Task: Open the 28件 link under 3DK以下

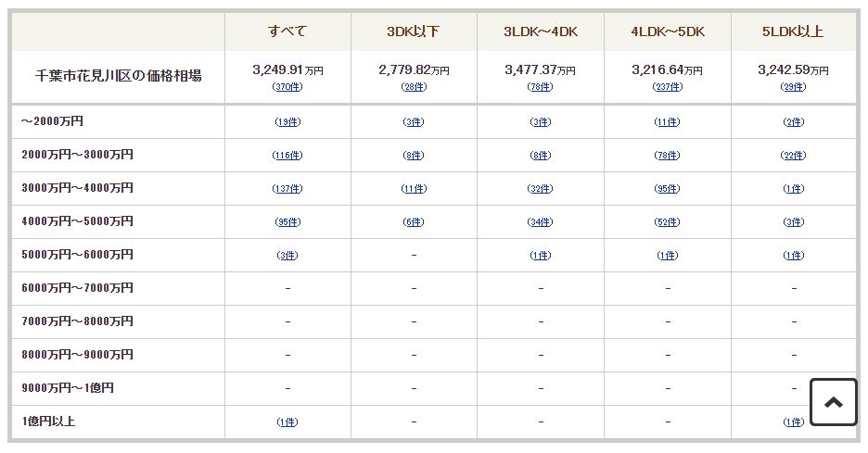Action: pos(414,87)
